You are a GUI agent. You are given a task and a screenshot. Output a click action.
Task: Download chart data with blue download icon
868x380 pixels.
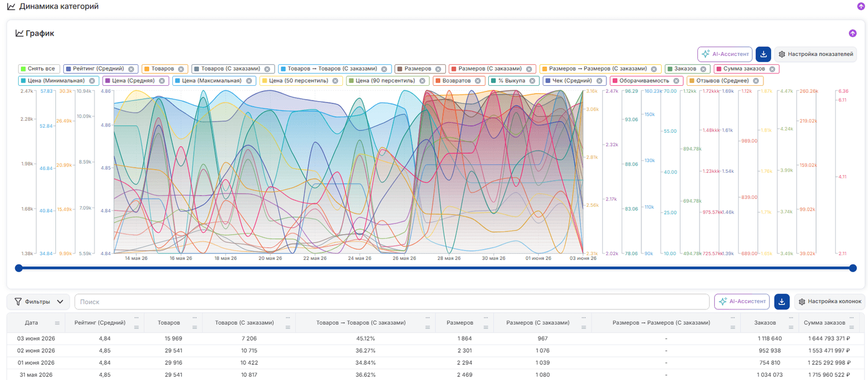(763, 54)
